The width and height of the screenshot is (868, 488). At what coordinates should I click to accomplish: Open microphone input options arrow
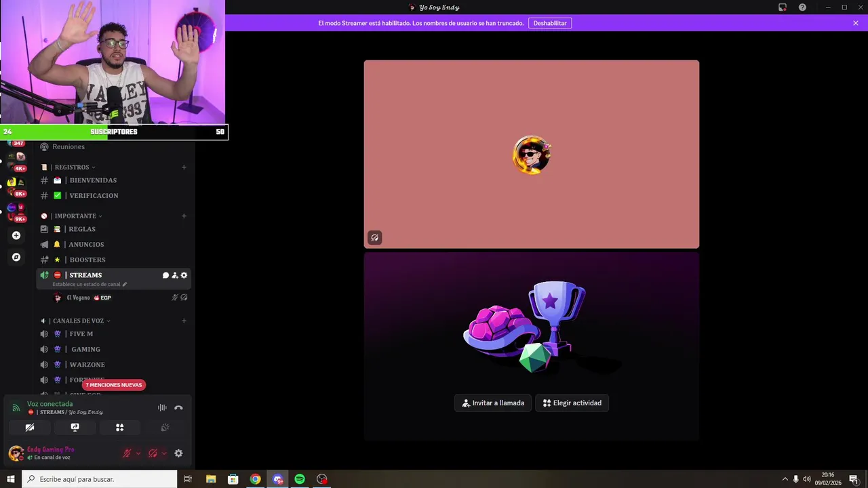click(138, 453)
